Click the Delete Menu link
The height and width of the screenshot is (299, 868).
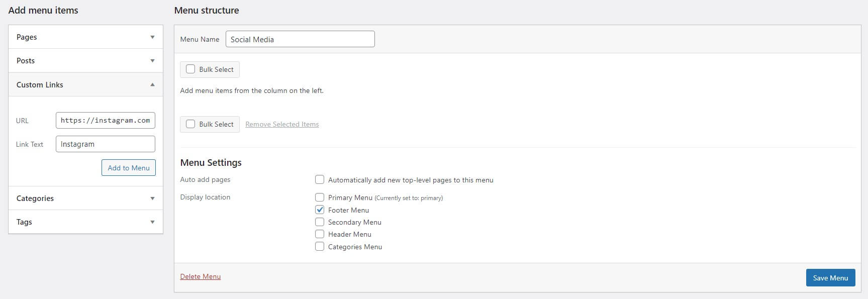pyautogui.click(x=201, y=276)
